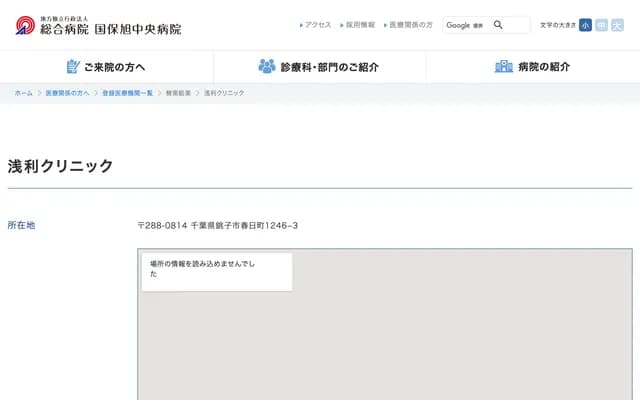This screenshot has height=400, width=640.
Task: Go to ホーム breadcrumb
Action: (24, 93)
